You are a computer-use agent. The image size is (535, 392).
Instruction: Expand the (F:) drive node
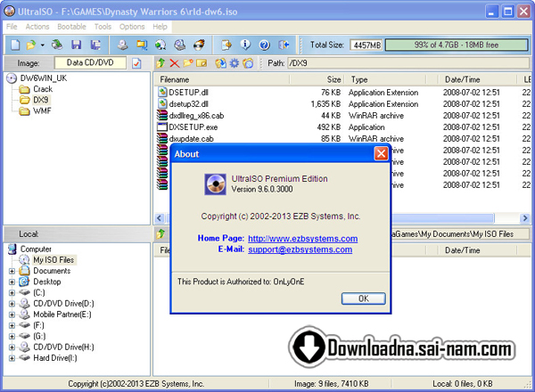(x=12, y=325)
